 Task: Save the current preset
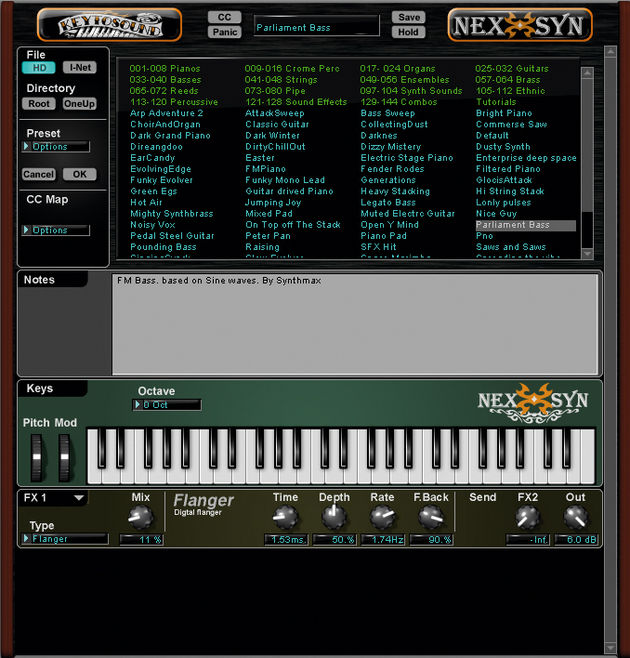tap(408, 17)
